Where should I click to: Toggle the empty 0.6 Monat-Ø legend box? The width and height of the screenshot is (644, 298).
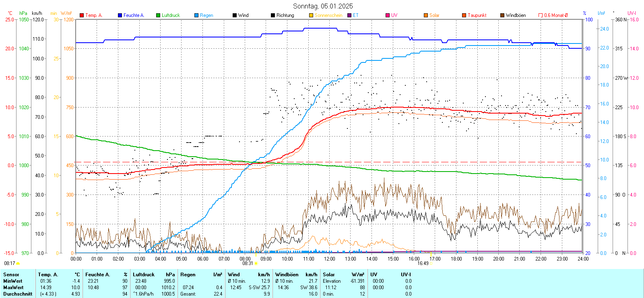pyautogui.click(x=541, y=15)
